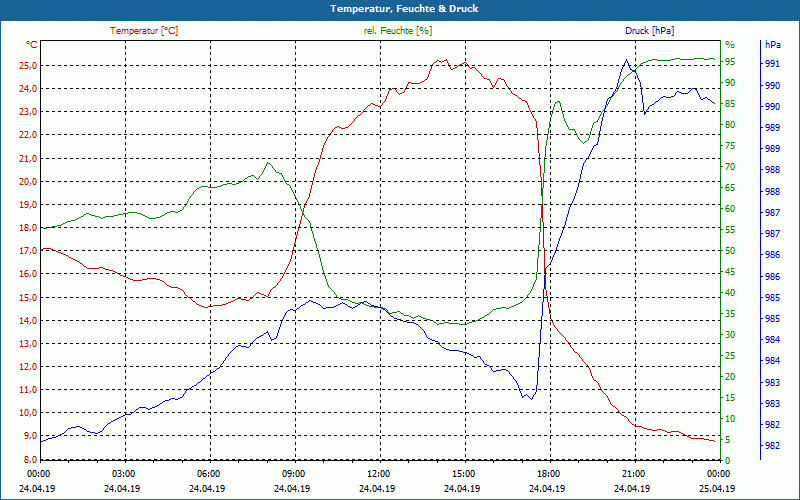Click the "25,0" temperature axis tick
Viewport: 800px width, 500px height.
pyautogui.click(x=28, y=65)
